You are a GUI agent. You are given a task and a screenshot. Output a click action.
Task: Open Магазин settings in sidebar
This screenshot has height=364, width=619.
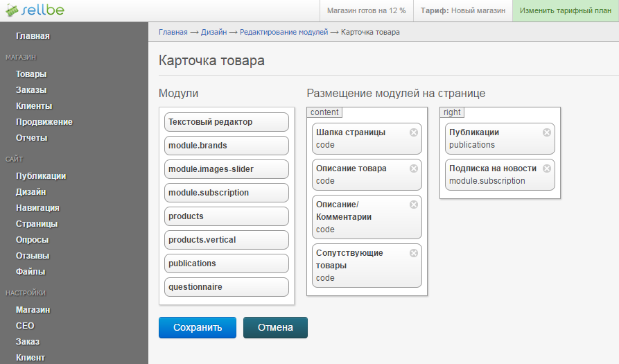[33, 310]
